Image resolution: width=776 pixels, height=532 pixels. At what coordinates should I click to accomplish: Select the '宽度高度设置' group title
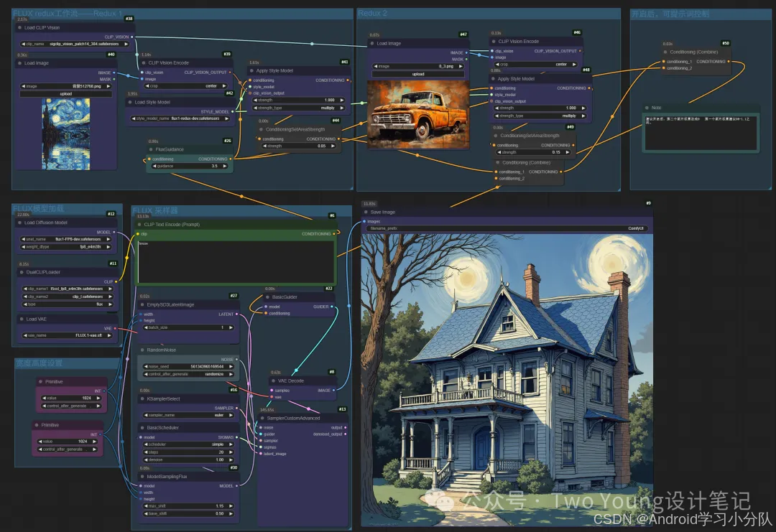39,363
